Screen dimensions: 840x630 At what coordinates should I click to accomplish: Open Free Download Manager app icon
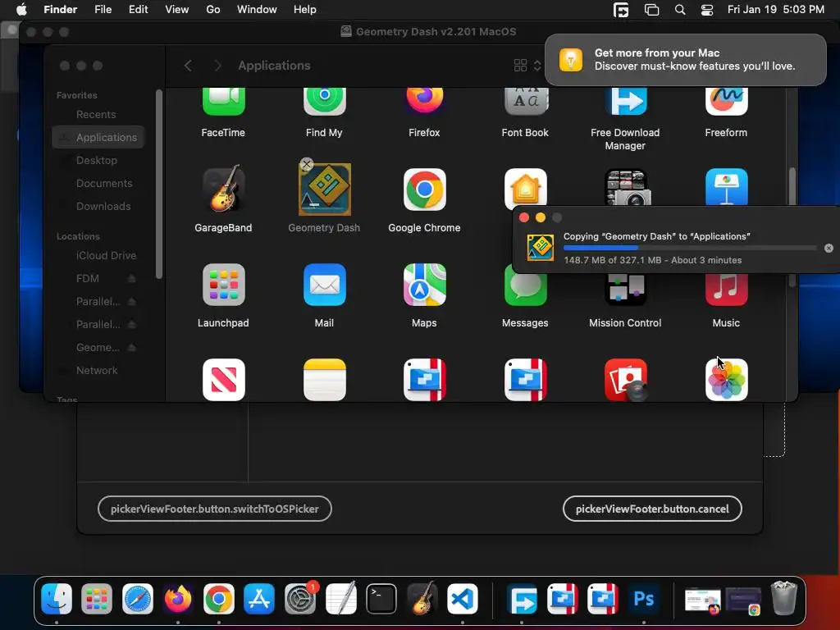pyautogui.click(x=625, y=102)
